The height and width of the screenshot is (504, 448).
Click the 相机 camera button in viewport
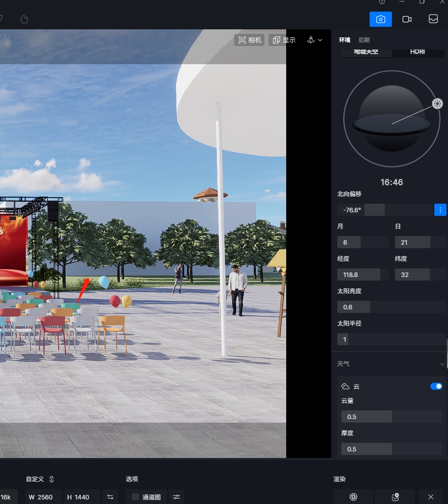point(250,40)
